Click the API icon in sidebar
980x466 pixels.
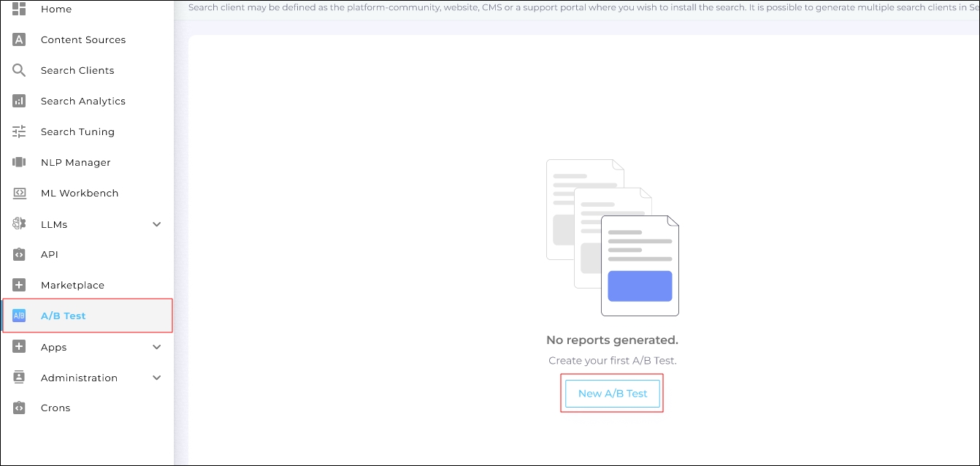click(19, 254)
